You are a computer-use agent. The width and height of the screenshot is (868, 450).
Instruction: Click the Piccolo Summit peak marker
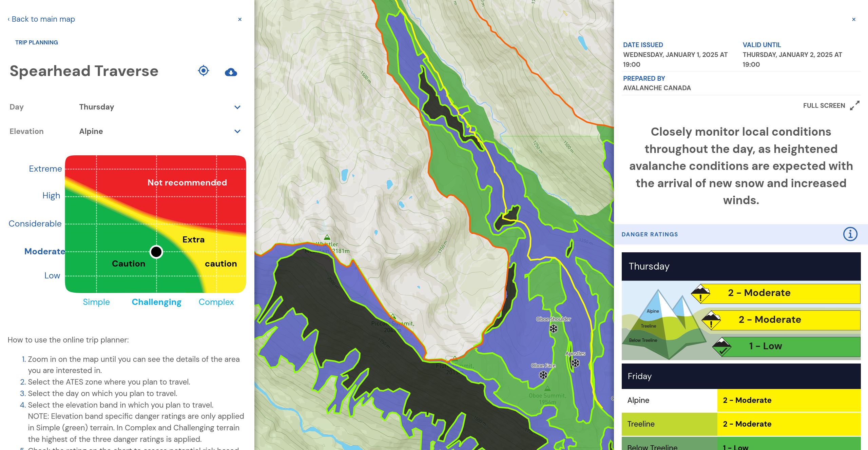click(392, 316)
